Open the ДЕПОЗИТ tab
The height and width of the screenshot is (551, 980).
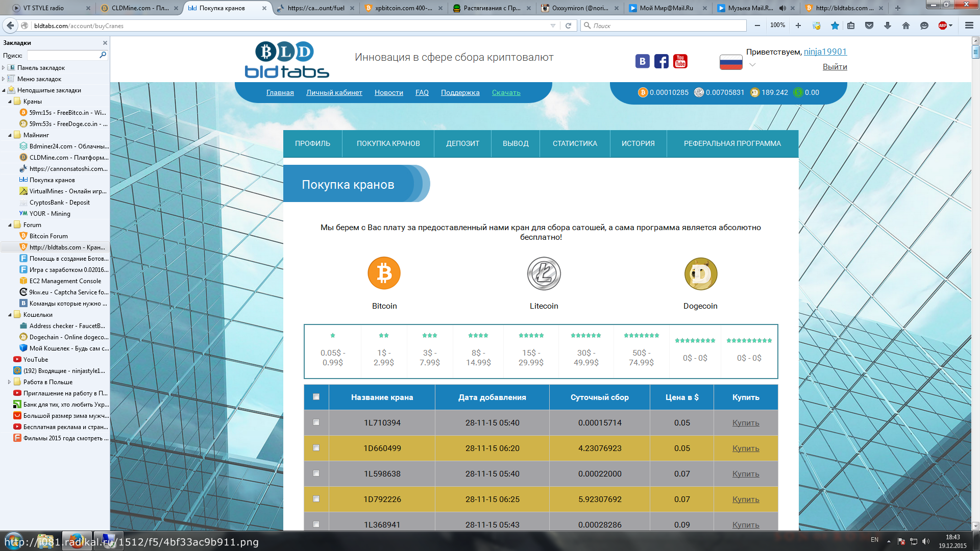[x=462, y=143]
